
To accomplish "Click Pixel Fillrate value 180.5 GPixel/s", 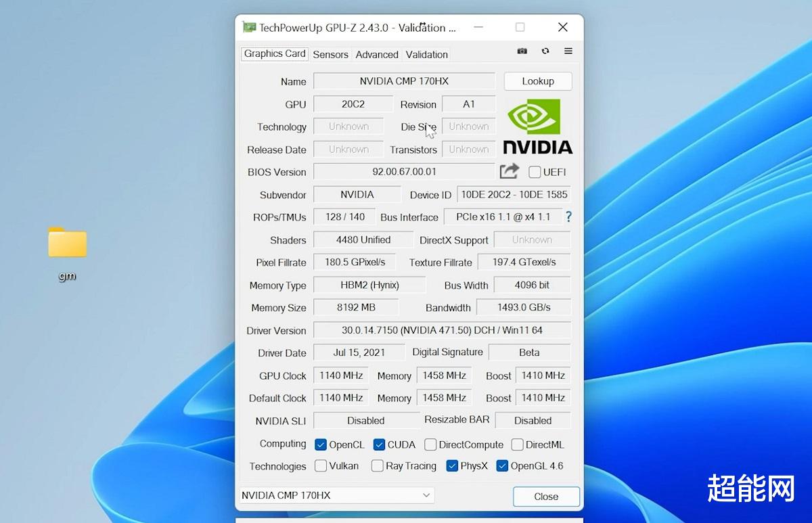I will coord(355,263).
